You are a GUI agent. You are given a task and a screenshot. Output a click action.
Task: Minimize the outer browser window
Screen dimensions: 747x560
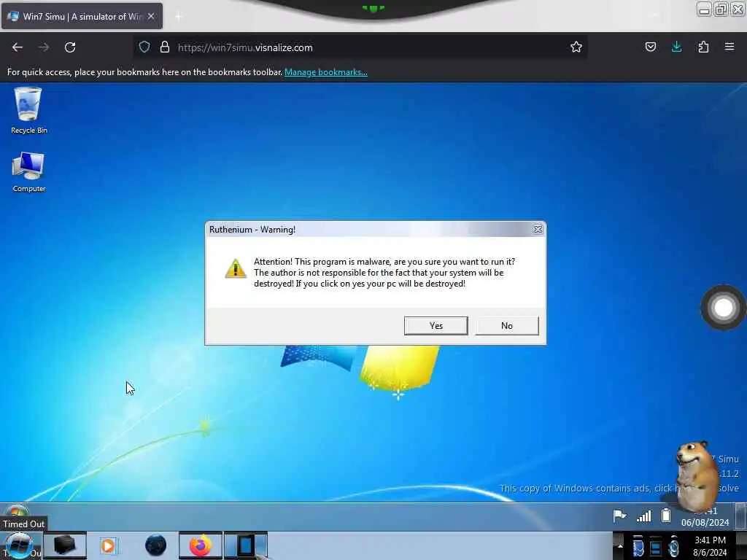[704, 9]
